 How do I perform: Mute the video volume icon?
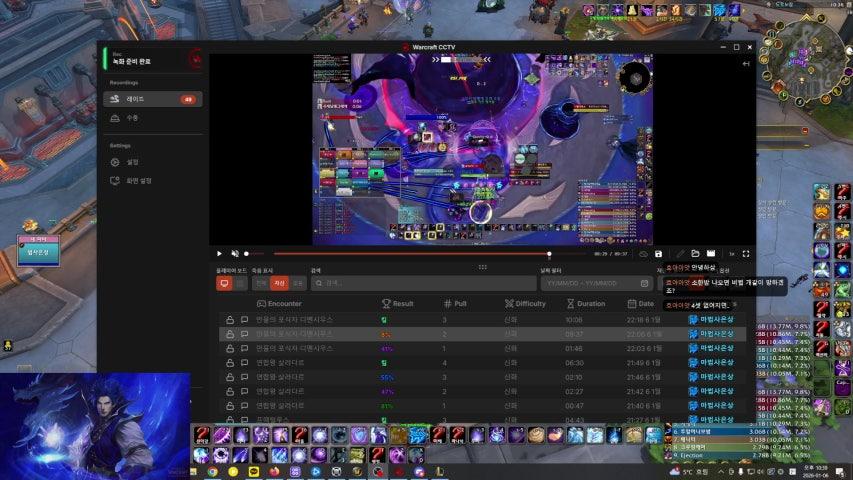click(235, 254)
